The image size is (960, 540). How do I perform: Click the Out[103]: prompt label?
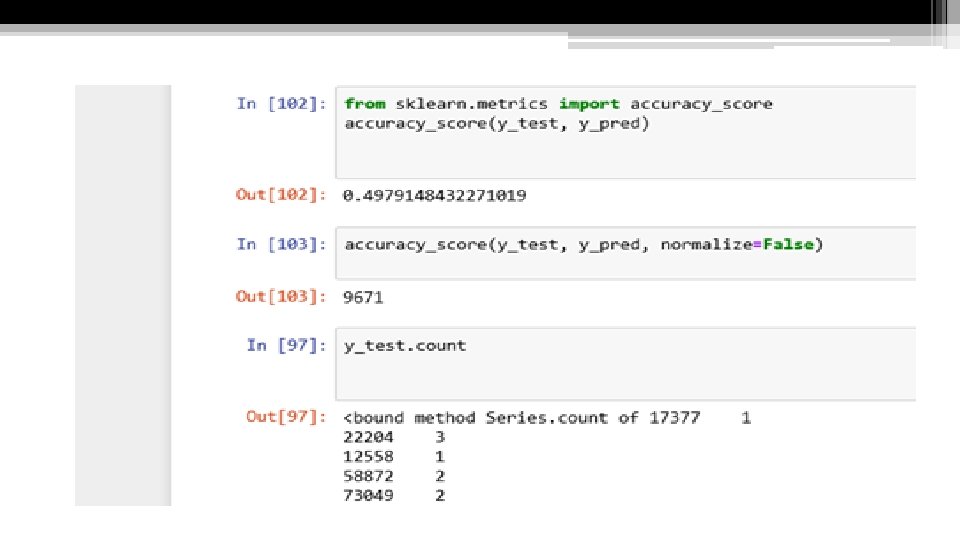click(x=280, y=296)
